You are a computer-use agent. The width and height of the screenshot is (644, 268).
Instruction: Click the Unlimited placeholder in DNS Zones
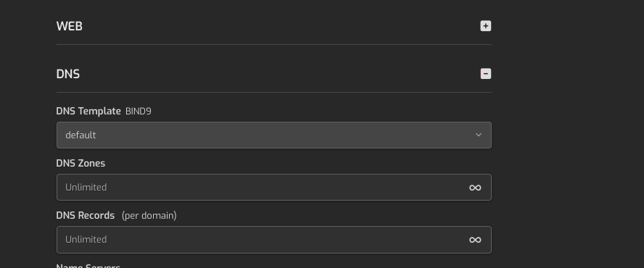[x=86, y=187]
